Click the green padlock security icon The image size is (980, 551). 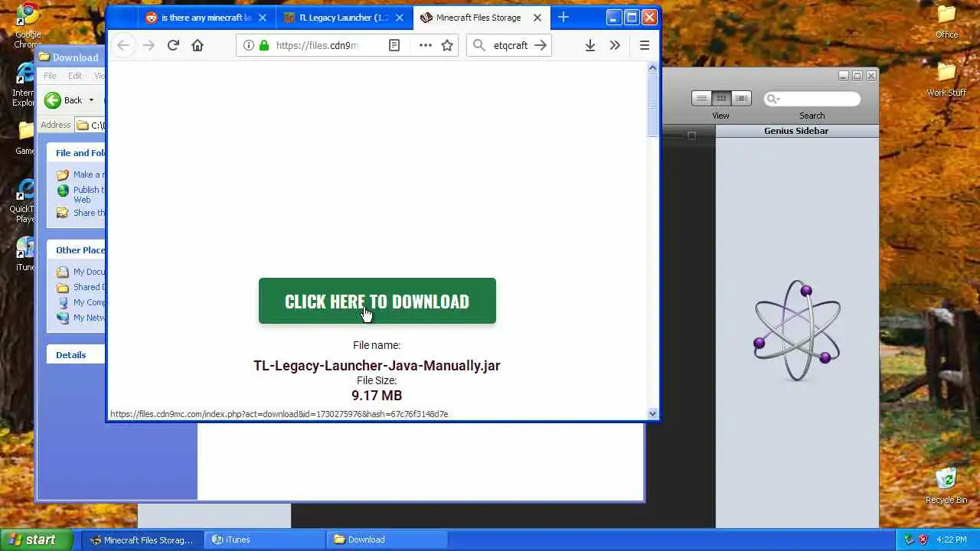coord(264,45)
